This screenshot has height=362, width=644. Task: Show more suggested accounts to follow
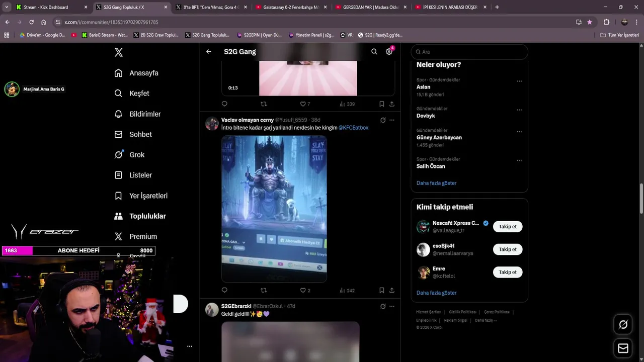click(436, 293)
